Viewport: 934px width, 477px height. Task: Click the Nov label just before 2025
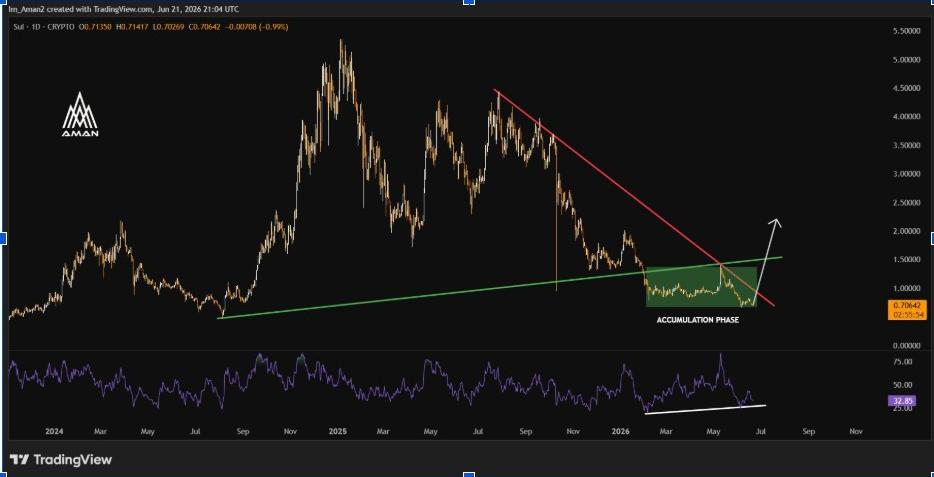point(290,431)
